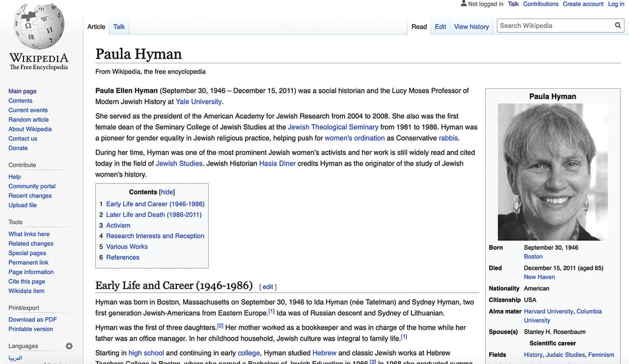Image resolution: width=629 pixels, height=364 pixels.
Task: Click edit next to Early Life and Career
Action: pyautogui.click(x=268, y=287)
